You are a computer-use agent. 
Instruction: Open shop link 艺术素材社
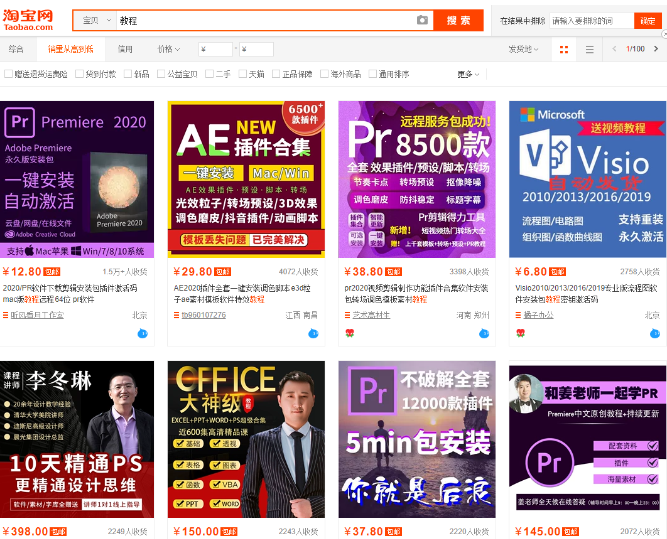[371, 315]
